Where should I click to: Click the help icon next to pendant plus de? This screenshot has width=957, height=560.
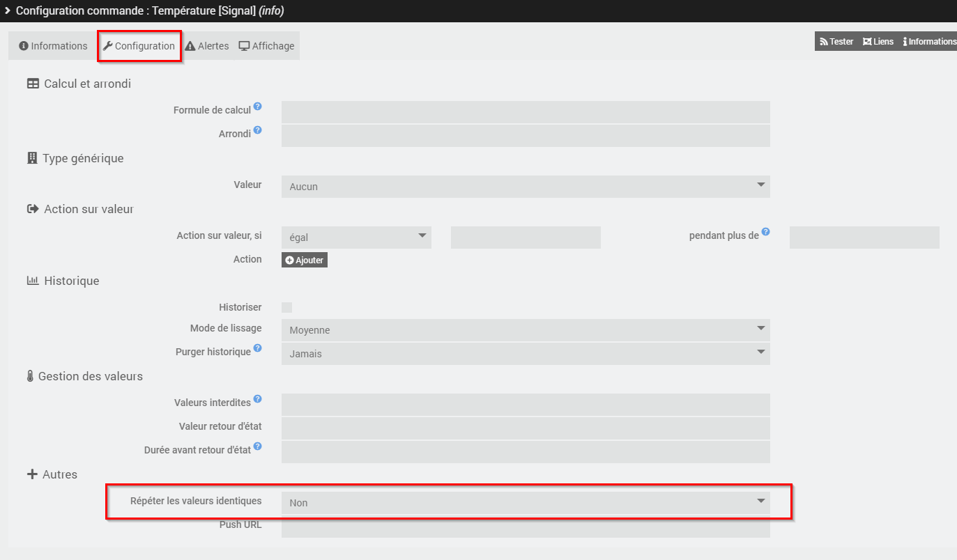[766, 232]
